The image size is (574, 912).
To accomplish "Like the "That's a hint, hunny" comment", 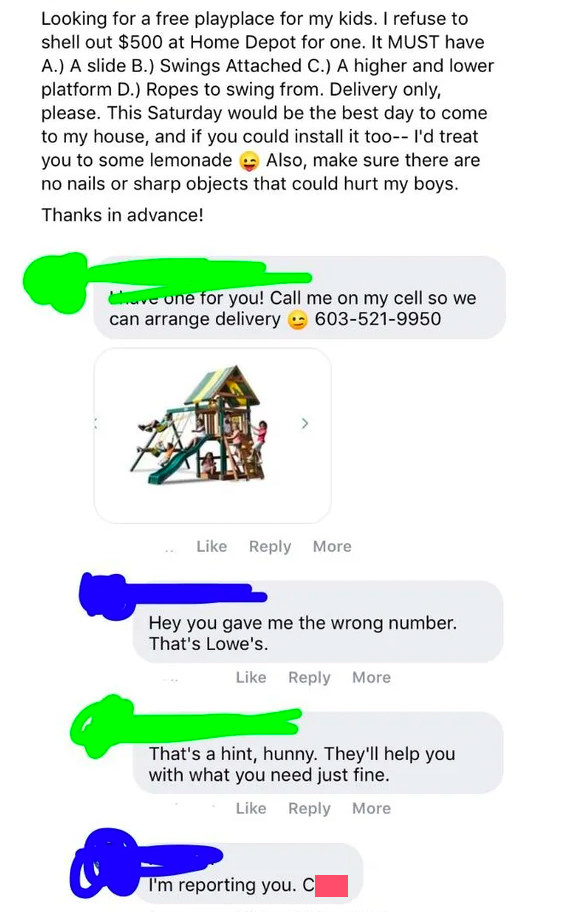I will 251,808.
